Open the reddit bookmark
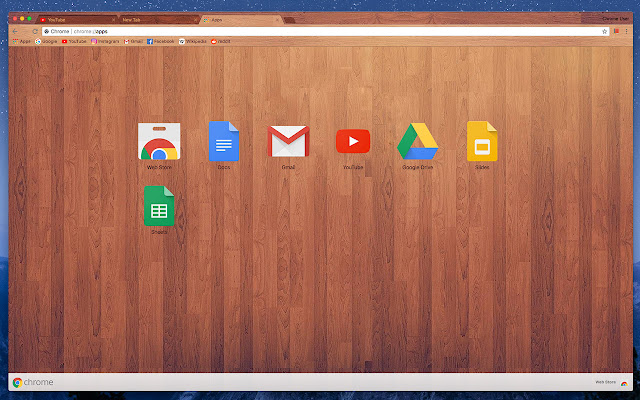This screenshot has height=400, width=640. point(221,41)
